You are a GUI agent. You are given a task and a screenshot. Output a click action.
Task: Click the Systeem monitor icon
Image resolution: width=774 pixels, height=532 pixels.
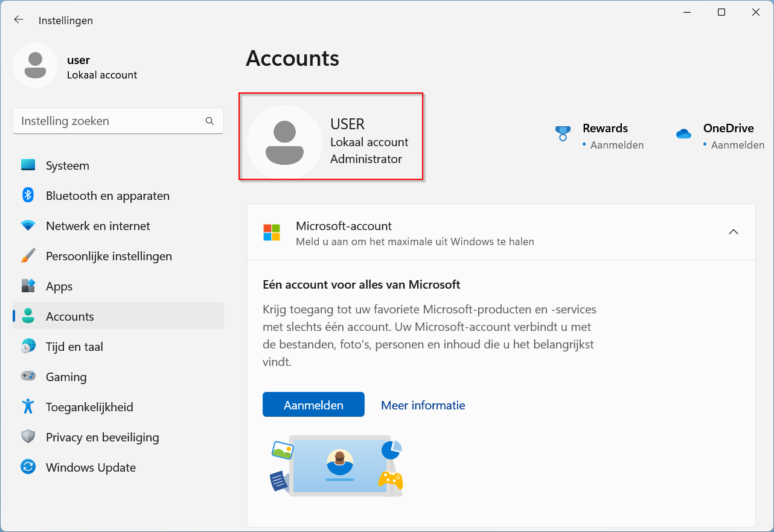click(28, 165)
